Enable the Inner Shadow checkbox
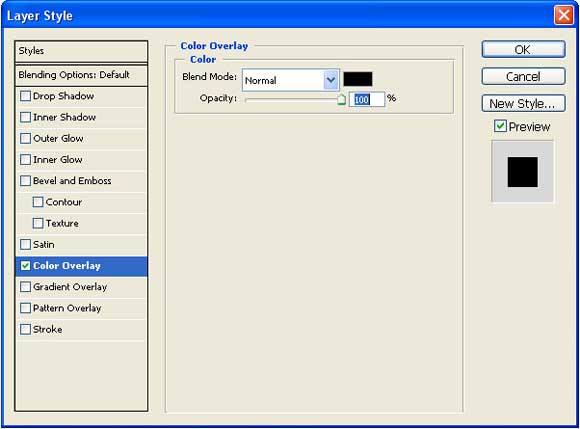The width and height of the screenshot is (580, 429). point(26,117)
